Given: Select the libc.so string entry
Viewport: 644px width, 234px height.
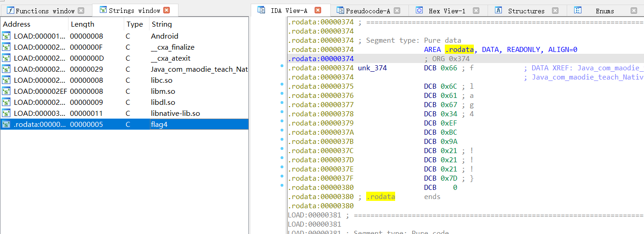Looking at the screenshot, I should tap(124, 80).
